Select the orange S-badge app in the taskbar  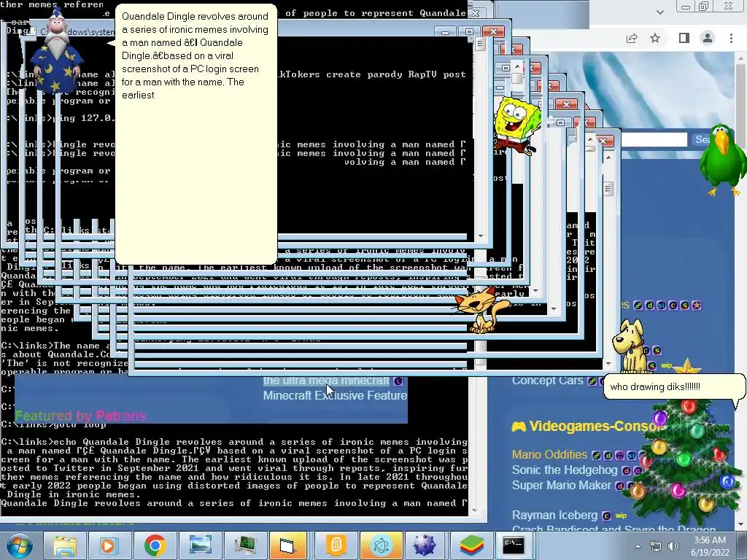pyautogui.click(x=336, y=545)
